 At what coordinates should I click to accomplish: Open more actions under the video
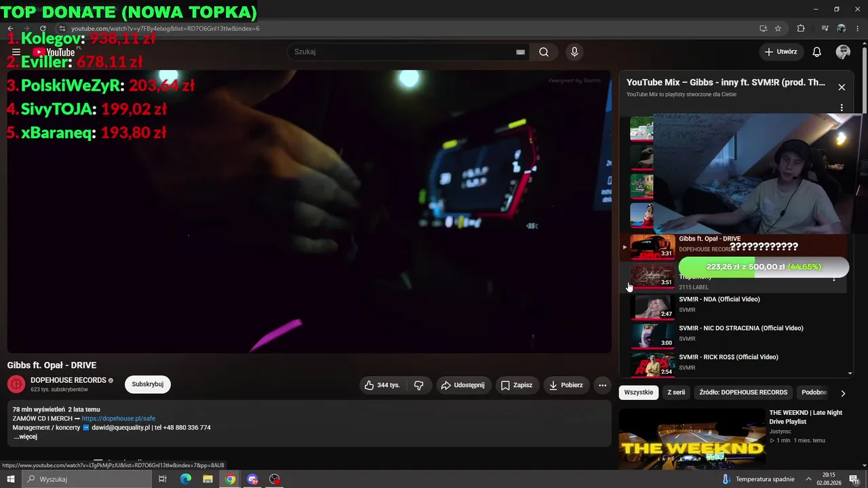coord(602,385)
